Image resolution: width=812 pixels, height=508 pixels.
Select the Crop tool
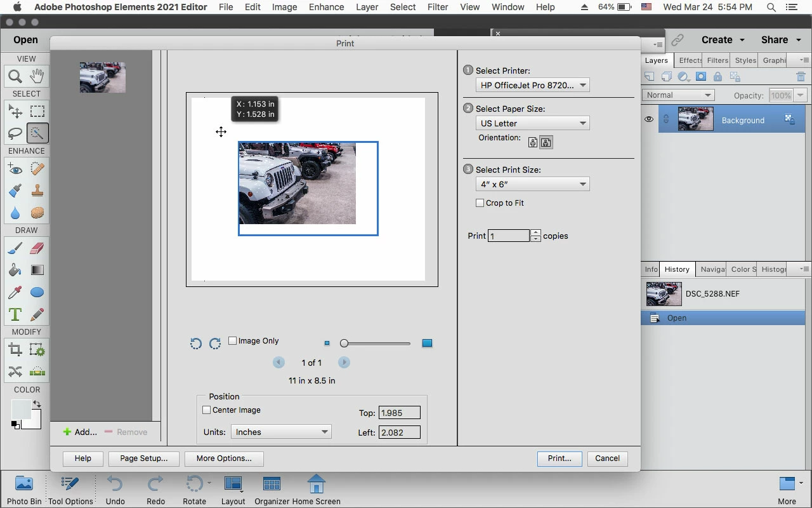point(15,350)
